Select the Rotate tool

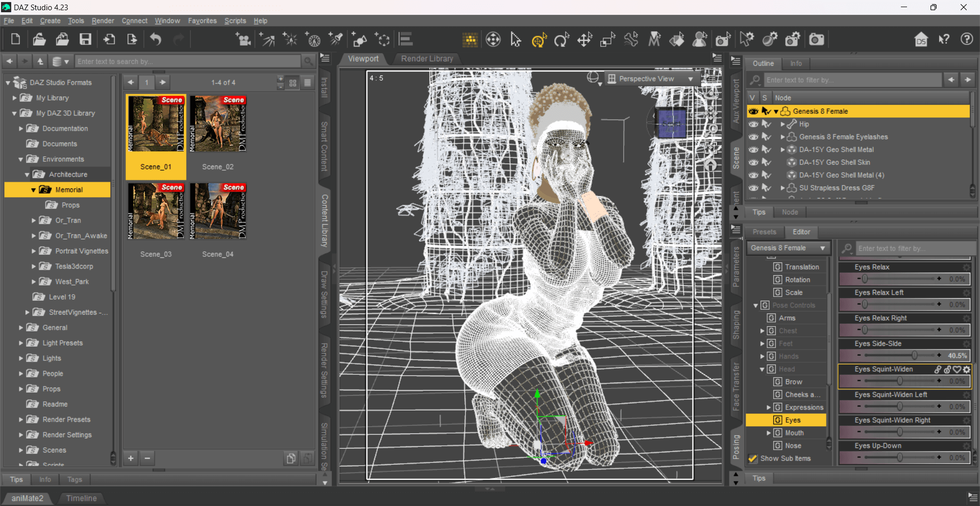(561, 39)
